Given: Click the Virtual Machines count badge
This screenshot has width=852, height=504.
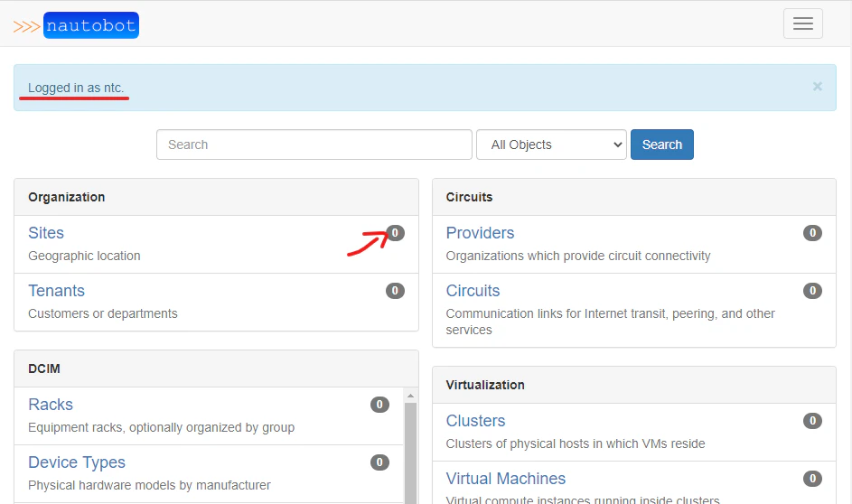Looking at the screenshot, I should pyautogui.click(x=812, y=479).
